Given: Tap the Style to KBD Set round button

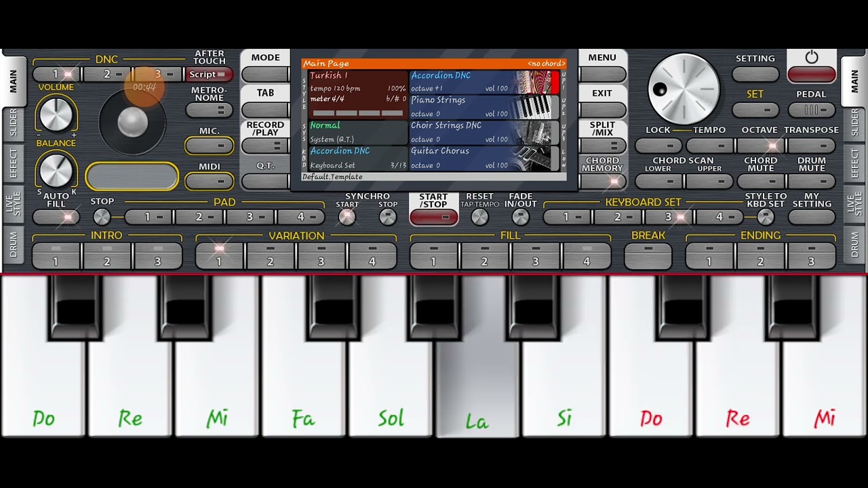Looking at the screenshot, I should (x=766, y=217).
